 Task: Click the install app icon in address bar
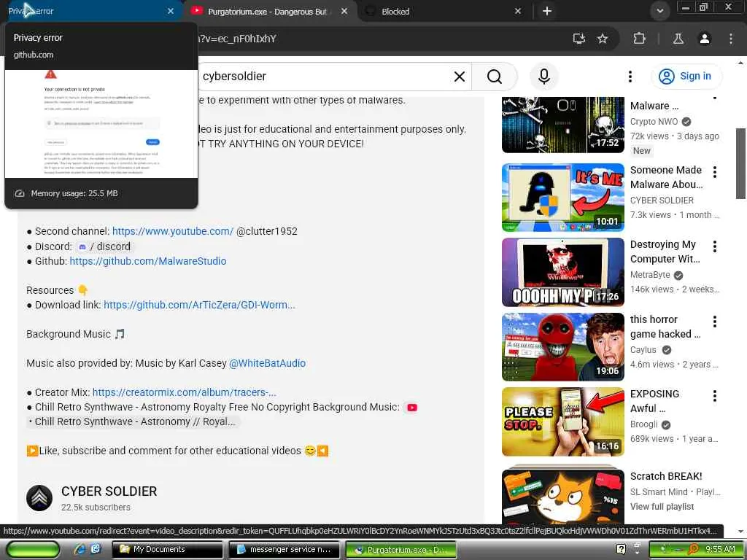click(x=578, y=39)
